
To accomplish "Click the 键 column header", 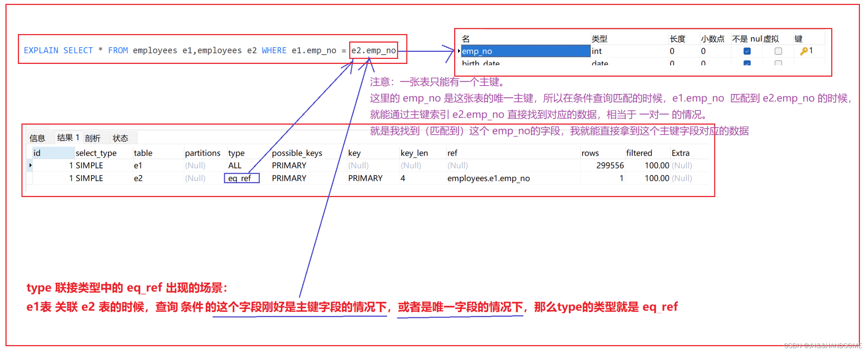I will (798, 39).
